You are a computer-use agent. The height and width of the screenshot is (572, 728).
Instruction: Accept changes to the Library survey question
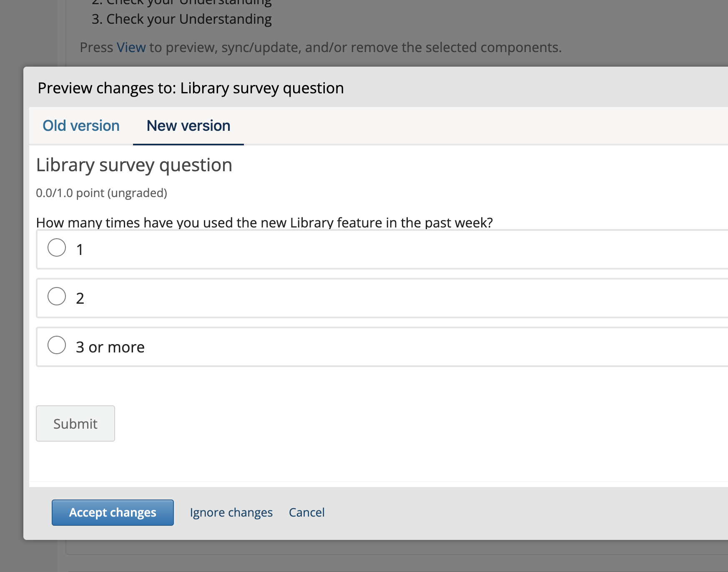112,512
